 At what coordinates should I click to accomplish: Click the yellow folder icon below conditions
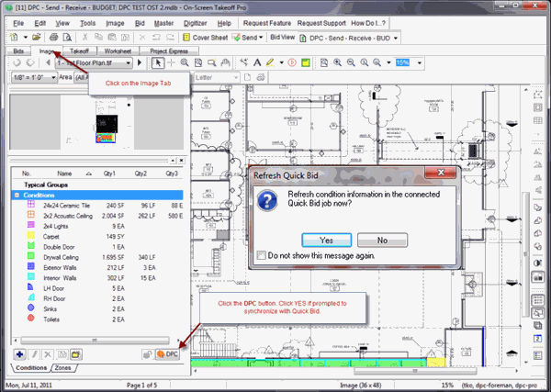point(76,354)
